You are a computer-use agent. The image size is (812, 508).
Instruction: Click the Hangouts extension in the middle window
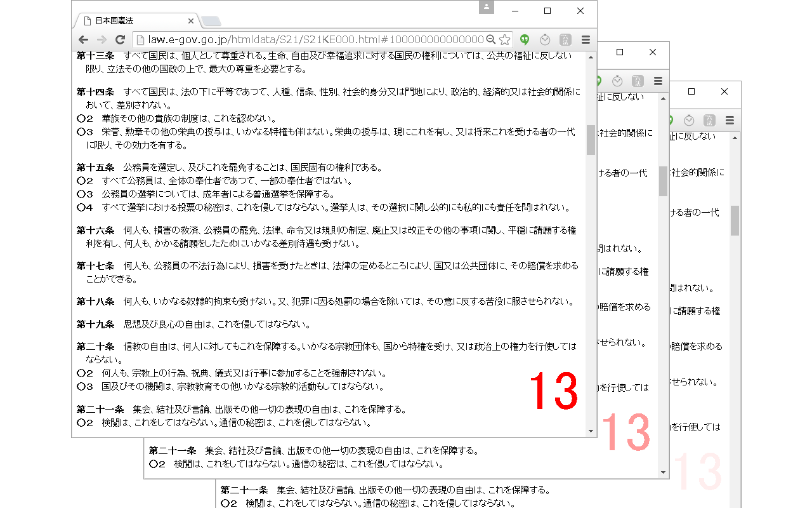pos(598,81)
